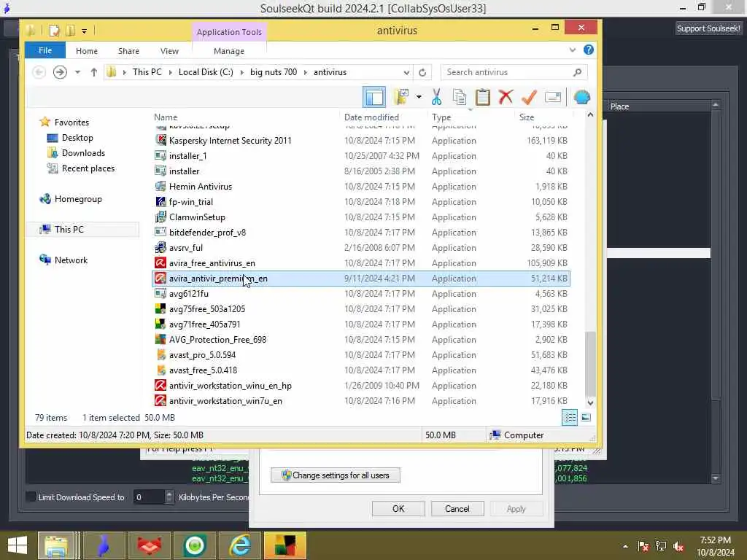Select the avast_pro_5.0.594 file
The height and width of the screenshot is (560, 747).
[x=360, y=355]
